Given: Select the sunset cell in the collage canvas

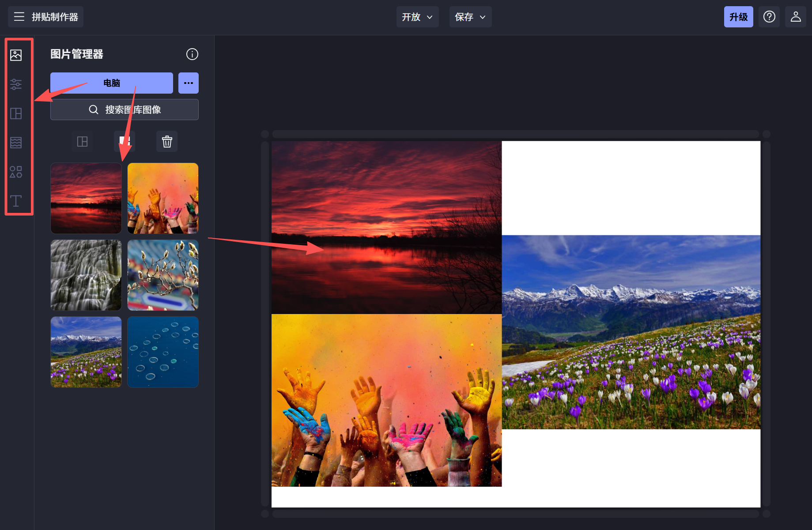Looking at the screenshot, I should pyautogui.click(x=386, y=227).
